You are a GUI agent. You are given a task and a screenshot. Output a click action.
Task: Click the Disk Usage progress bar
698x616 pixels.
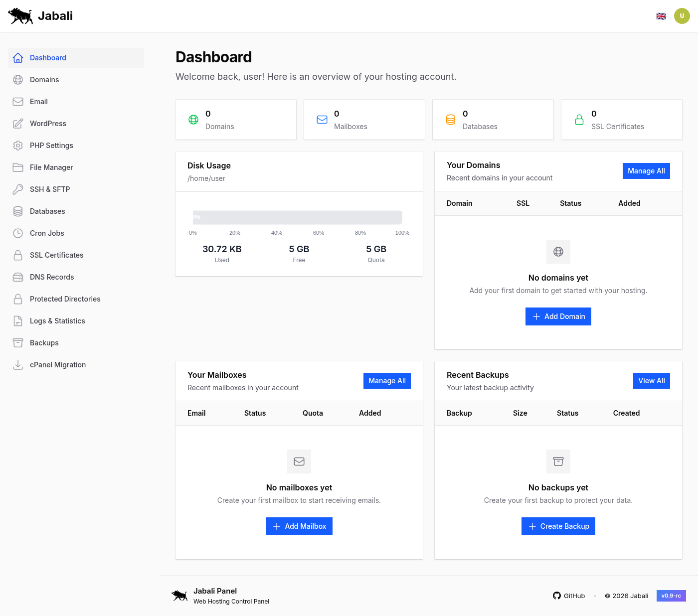pyautogui.click(x=298, y=217)
